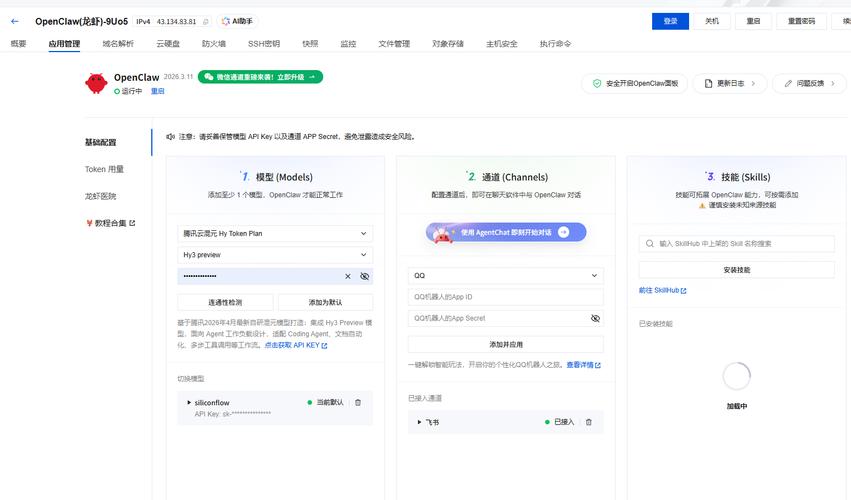Screen dimensions: 851x500
Task: Open the AI助手 assistant
Action: (237, 21)
